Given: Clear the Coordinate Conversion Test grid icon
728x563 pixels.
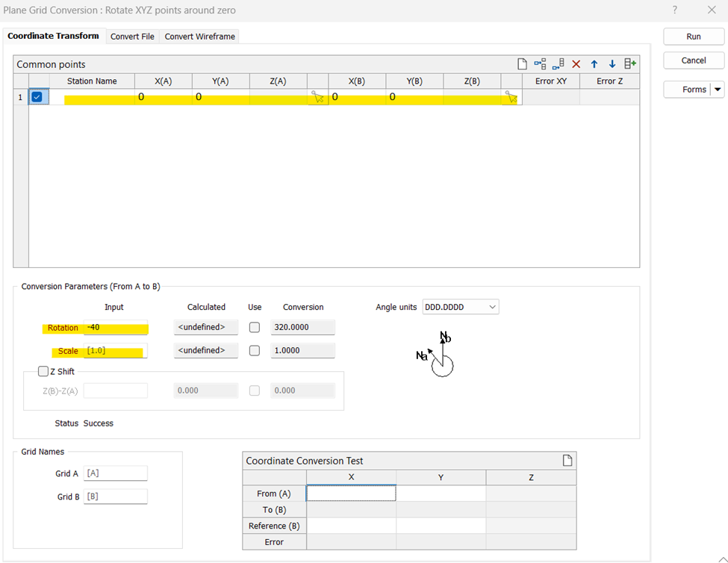Looking at the screenshot, I should point(567,461).
